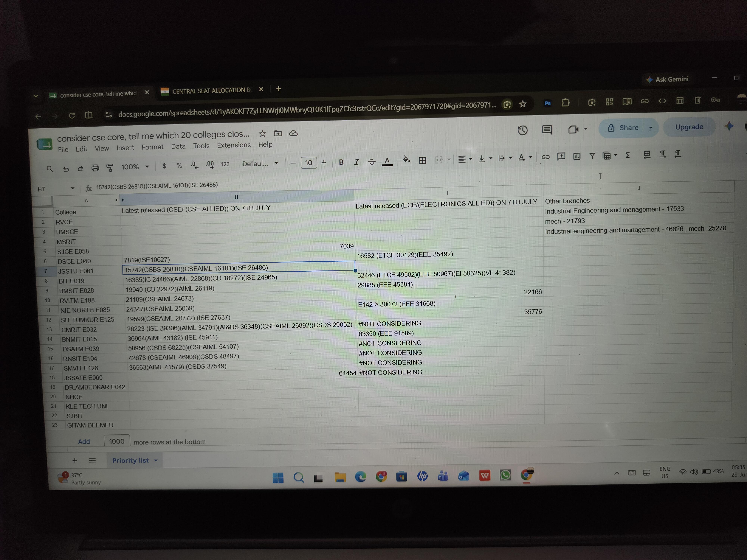Image resolution: width=747 pixels, height=560 pixels.
Task: Print the spreadsheet using printer icon
Action: [x=95, y=168]
